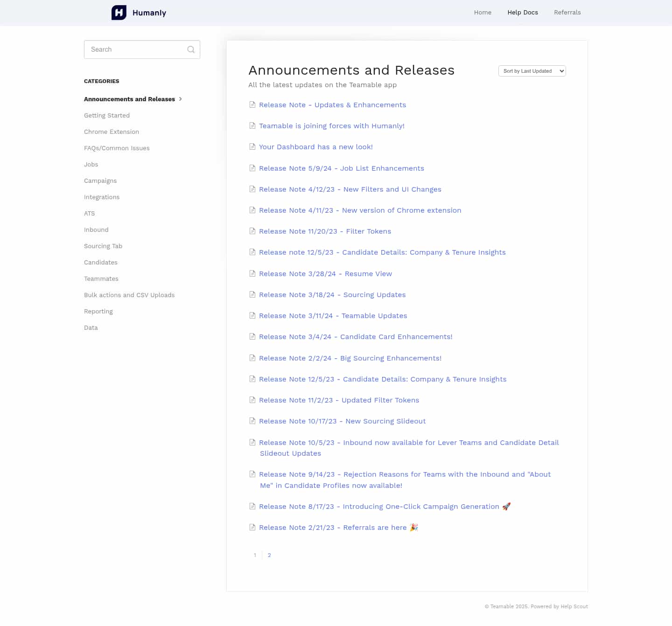Image resolution: width=672 pixels, height=626 pixels.
Task: Click document icon beside Teamable joining Humanly article
Action: [x=252, y=125]
